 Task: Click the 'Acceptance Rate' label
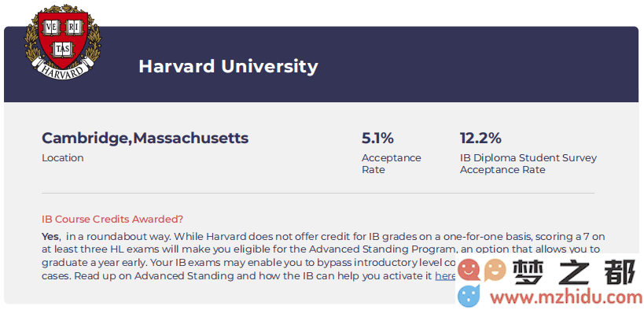pos(391,164)
